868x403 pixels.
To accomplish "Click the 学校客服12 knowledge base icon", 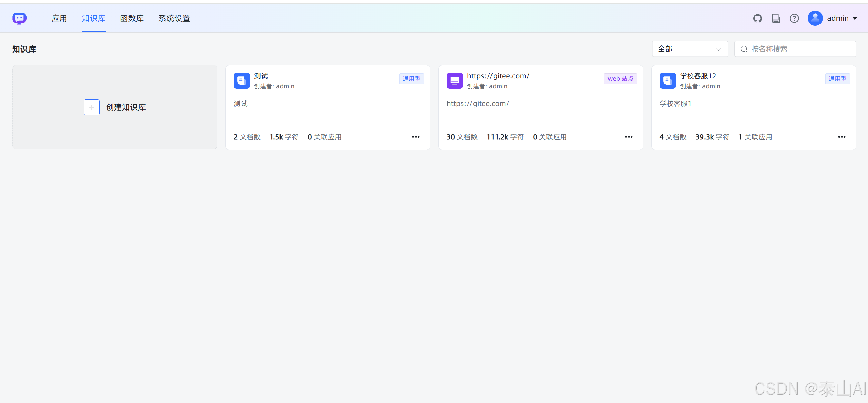I will tap(668, 81).
